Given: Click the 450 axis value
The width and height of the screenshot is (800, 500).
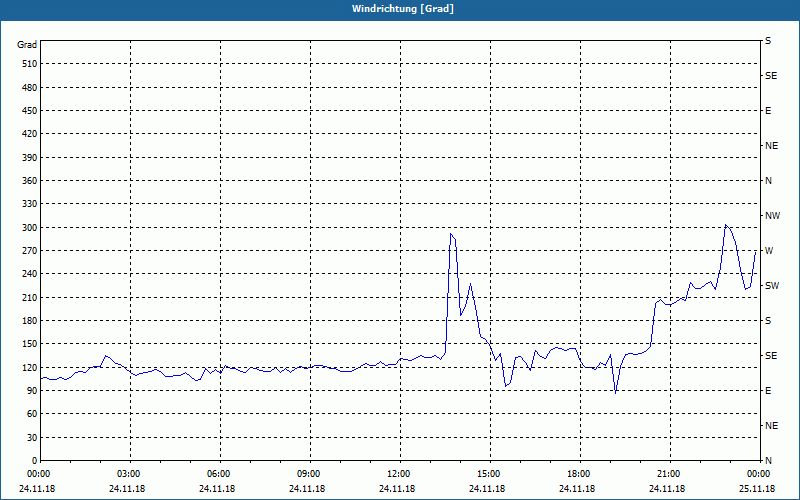Looking at the screenshot, I should [30, 111].
